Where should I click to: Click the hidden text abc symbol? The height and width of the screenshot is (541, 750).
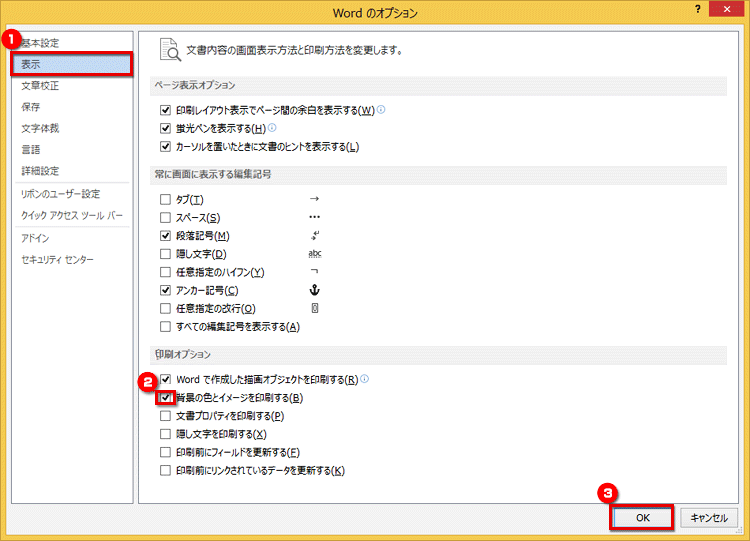pyautogui.click(x=315, y=254)
